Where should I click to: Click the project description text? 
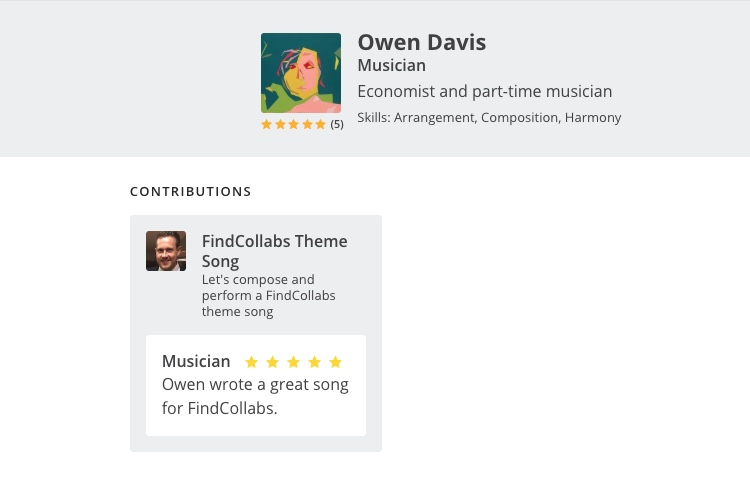coord(268,295)
